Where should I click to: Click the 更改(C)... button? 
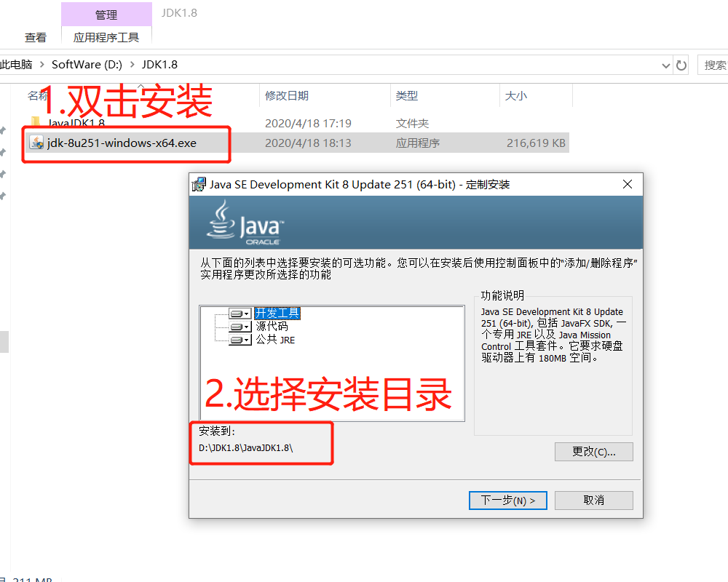593,452
